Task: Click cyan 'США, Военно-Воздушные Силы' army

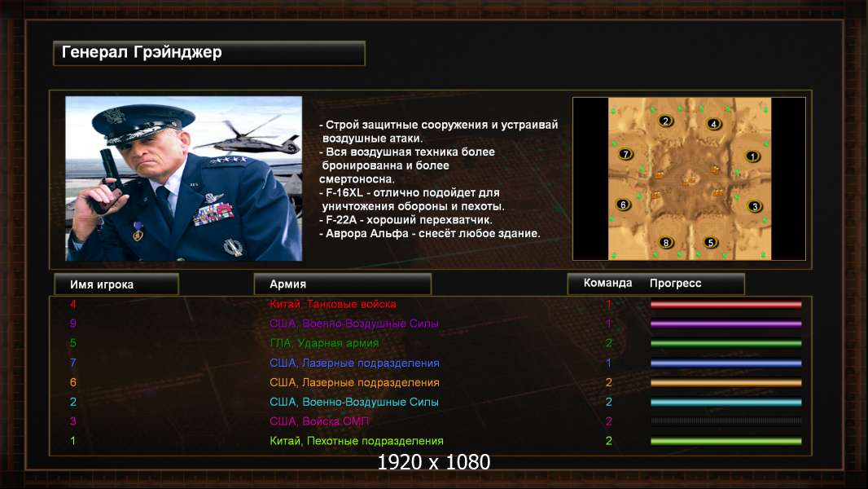Action: [x=353, y=402]
